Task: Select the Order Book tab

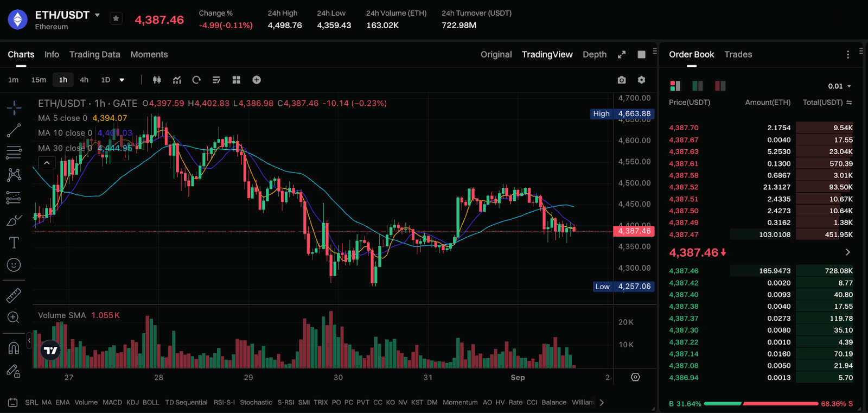Action: (x=692, y=54)
